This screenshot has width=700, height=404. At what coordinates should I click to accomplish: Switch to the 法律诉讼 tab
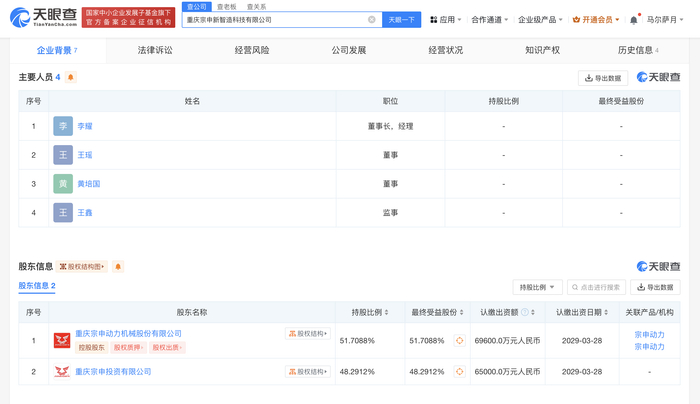[154, 50]
